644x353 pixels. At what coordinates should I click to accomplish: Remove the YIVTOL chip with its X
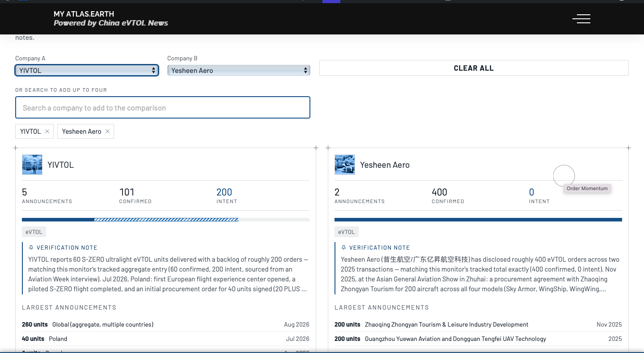click(x=47, y=132)
